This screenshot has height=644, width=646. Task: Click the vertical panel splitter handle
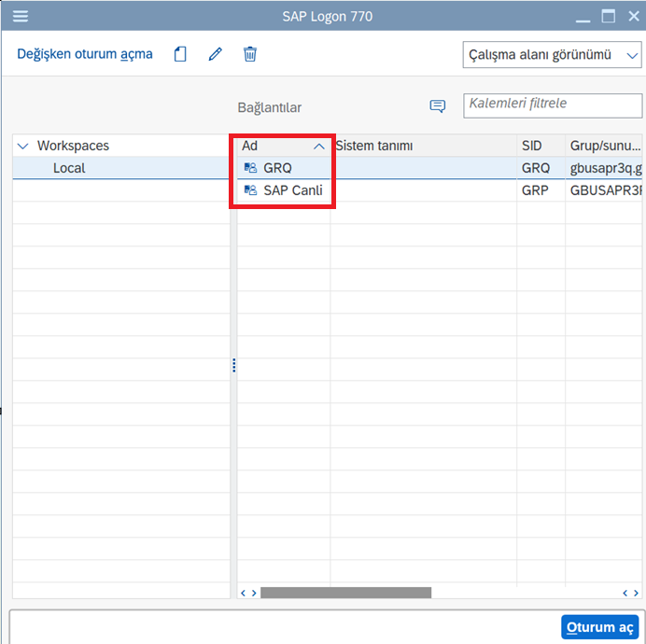tap(233, 366)
